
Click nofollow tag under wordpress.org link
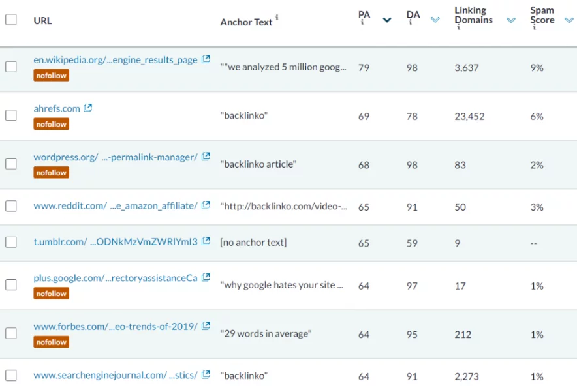pos(51,172)
